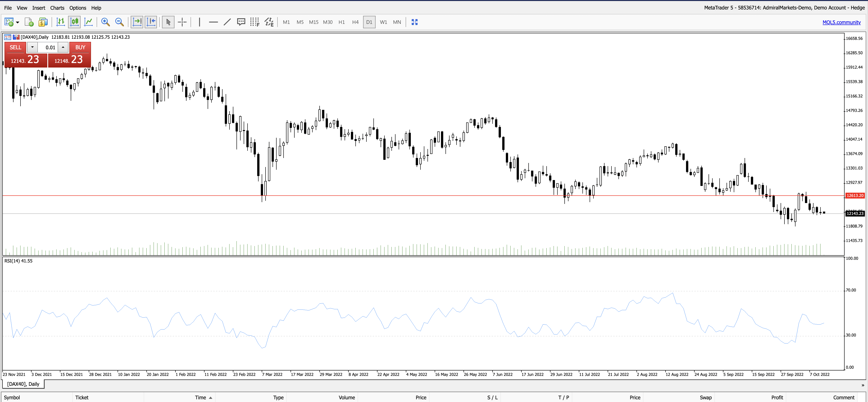This screenshot has height=402, width=868.
Task: Open the MQL5.community link
Action: 841,22
